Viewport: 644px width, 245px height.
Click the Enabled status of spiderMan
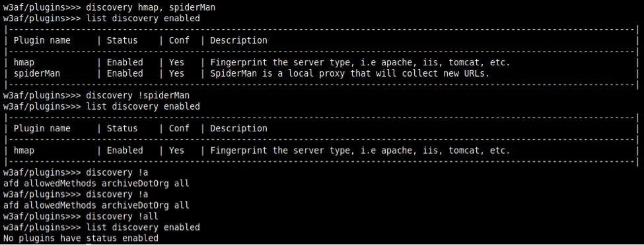point(125,73)
